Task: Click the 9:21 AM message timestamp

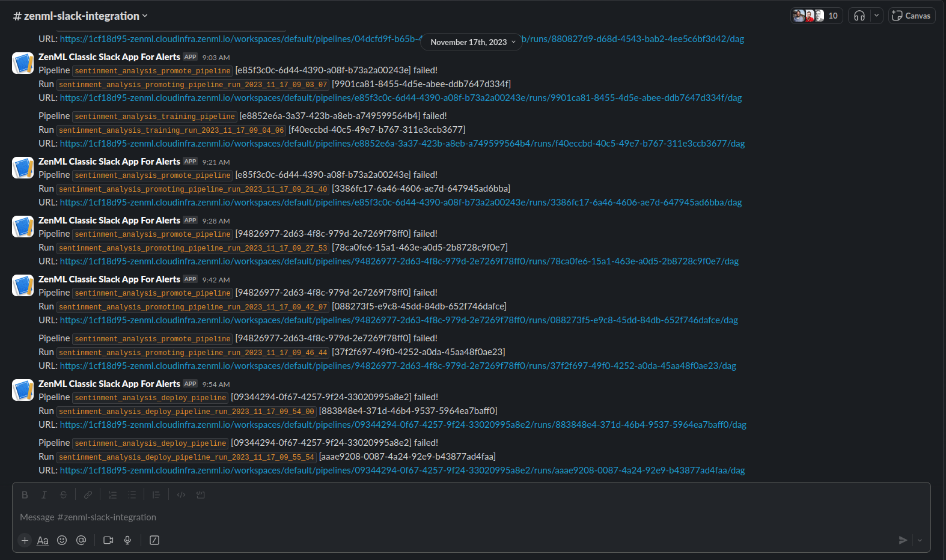Action: pos(216,162)
